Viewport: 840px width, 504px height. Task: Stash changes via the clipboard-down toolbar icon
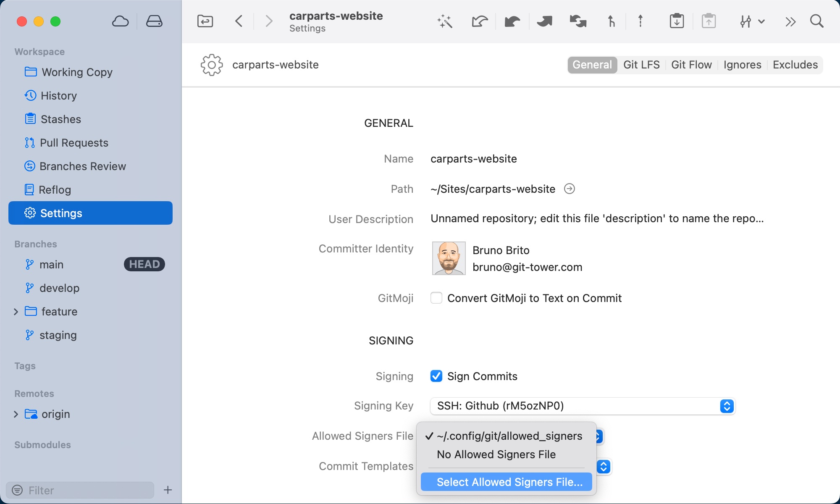[676, 21]
